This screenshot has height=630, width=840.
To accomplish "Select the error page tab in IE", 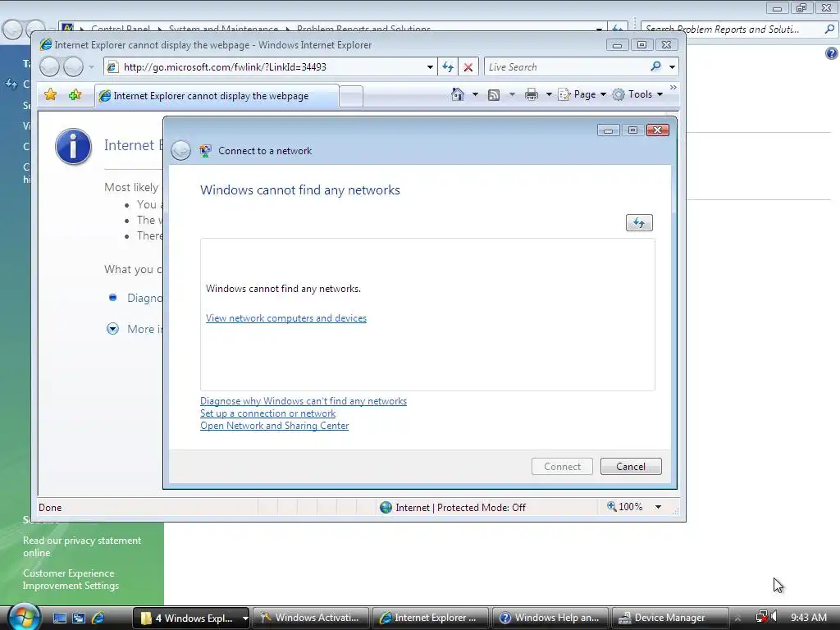I will tap(217, 96).
